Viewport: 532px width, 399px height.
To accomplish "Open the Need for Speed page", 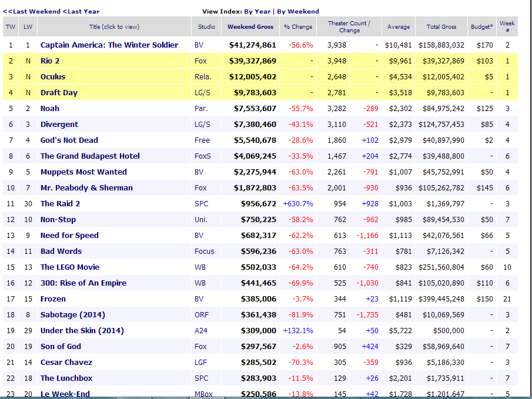I will [x=69, y=236].
